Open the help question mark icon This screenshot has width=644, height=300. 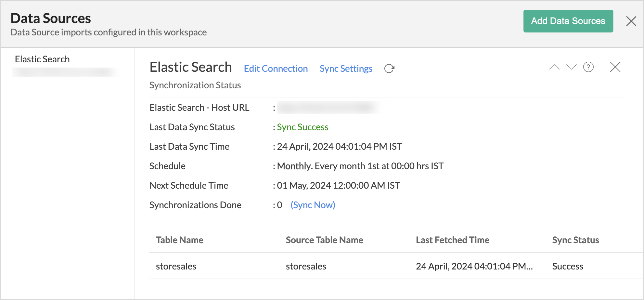coord(588,67)
